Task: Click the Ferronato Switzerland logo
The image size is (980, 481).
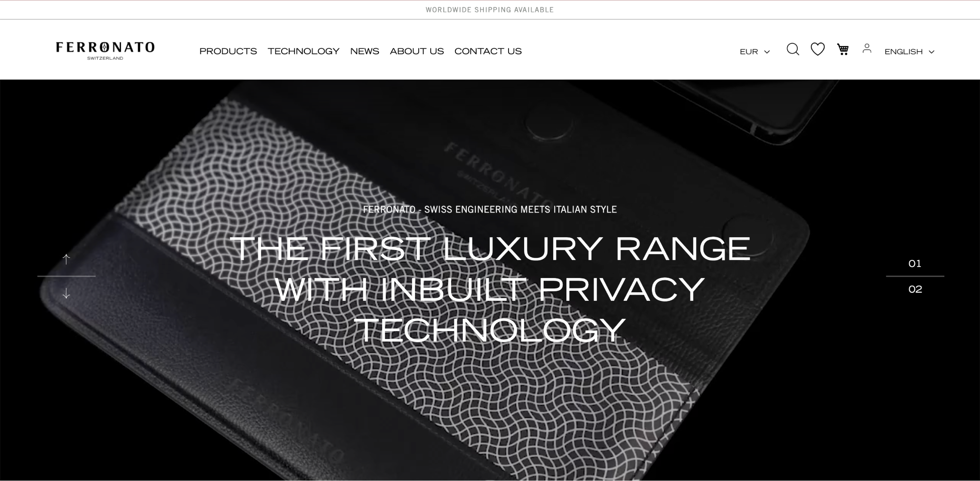Action: pos(105,50)
